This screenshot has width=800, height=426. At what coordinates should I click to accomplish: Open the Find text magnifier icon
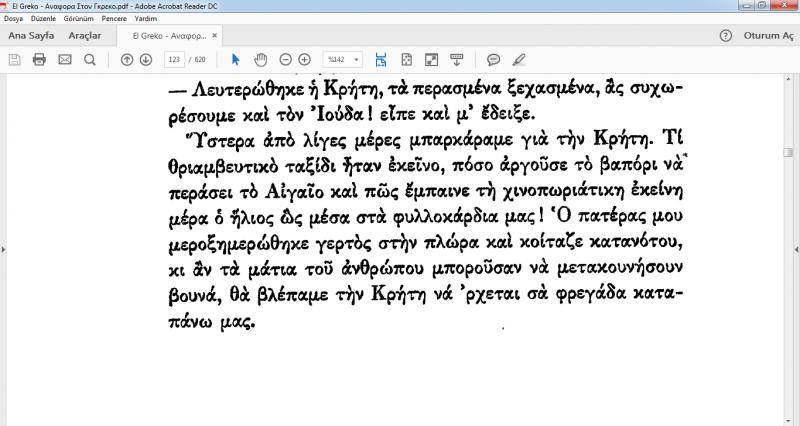pos(90,60)
